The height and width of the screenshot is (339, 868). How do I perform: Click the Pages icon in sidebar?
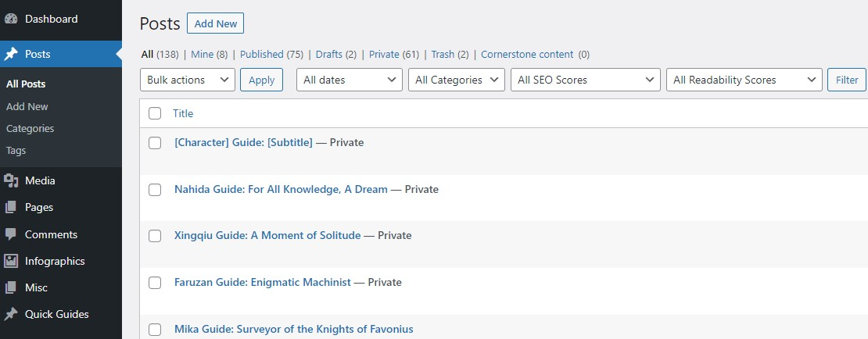[11, 208]
